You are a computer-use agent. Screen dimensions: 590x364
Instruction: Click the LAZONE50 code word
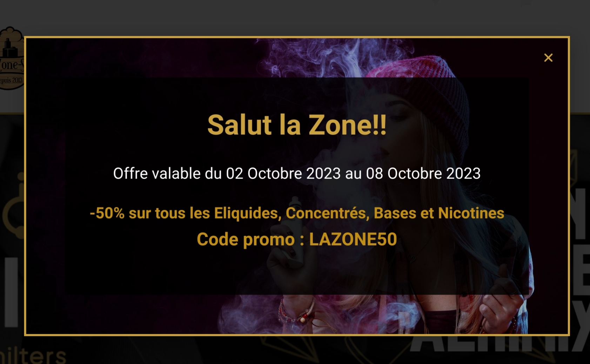click(x=353, y=240)
